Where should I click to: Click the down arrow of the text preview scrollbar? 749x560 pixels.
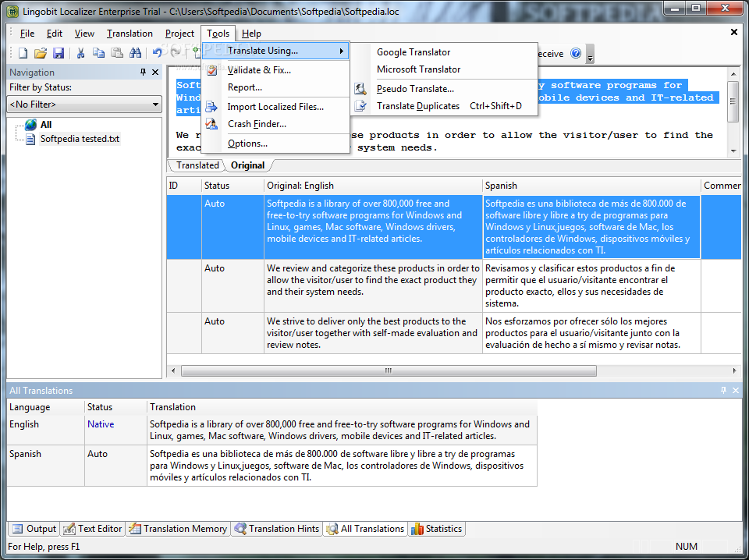[x=733, y=151]
